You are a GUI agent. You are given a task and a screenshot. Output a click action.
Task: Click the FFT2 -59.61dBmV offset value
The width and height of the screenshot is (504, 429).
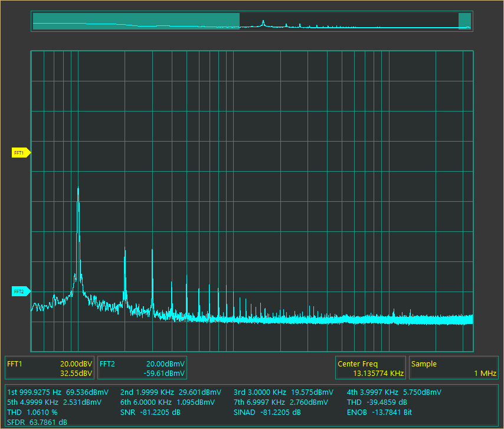(164, 374)
